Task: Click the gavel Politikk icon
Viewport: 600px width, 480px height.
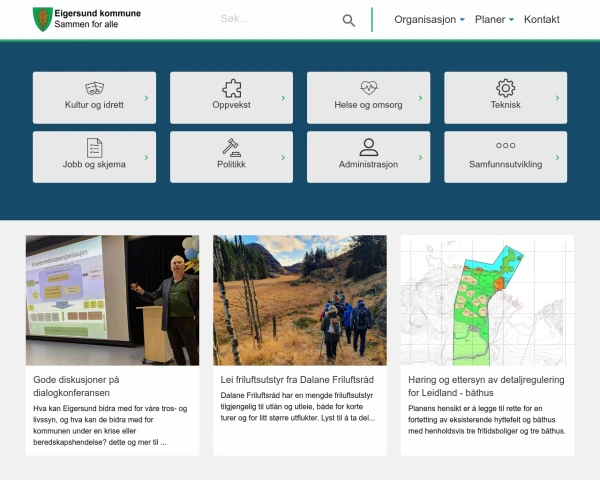Action: click(x=231, y=147)
